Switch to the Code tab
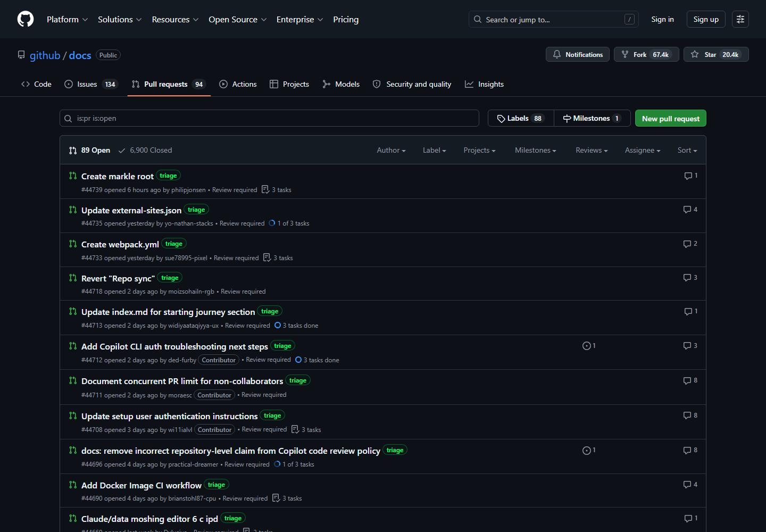 36,84
